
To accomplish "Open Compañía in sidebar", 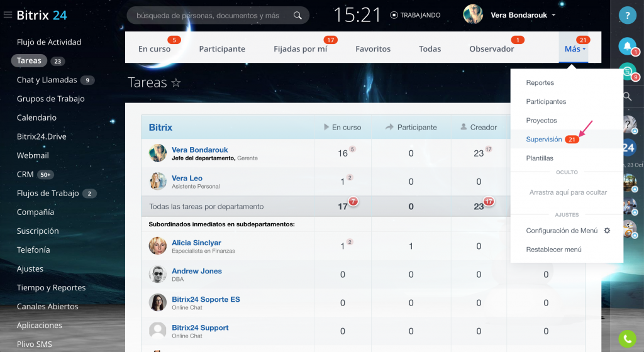I will (x=35, y=212).
